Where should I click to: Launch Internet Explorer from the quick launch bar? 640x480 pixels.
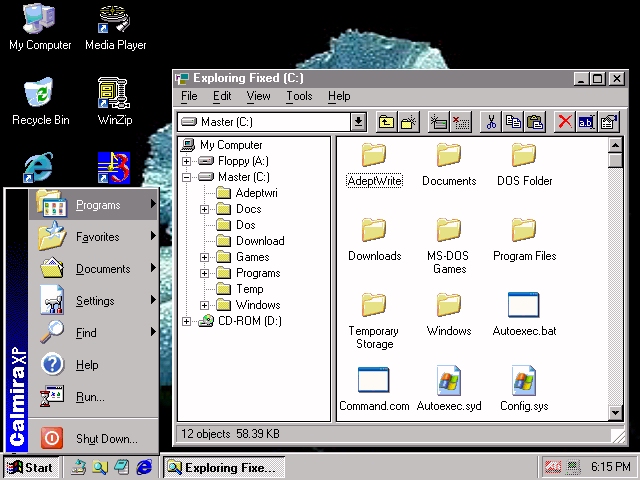point(145,467)
